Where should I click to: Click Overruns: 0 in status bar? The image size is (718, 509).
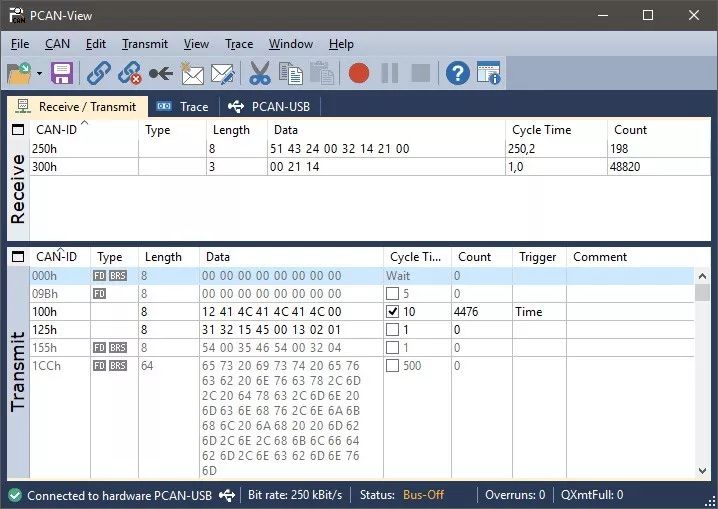point(515,495)
